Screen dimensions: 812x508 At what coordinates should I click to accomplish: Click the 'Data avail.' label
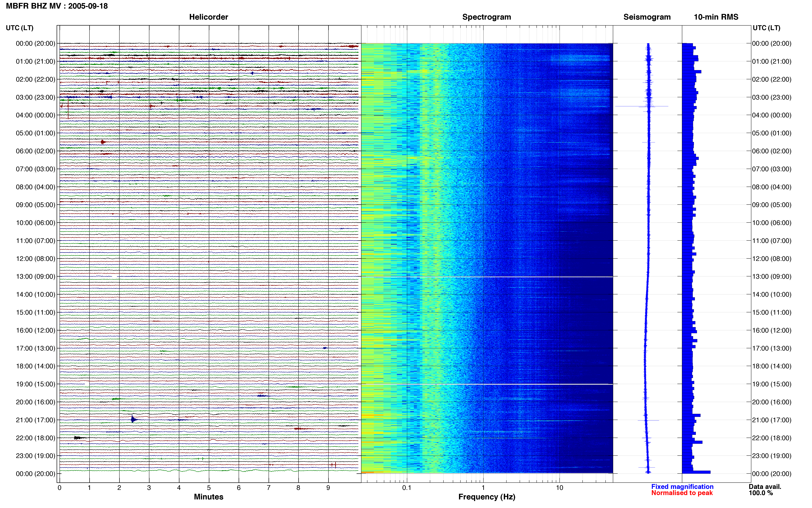pos(765,487)
